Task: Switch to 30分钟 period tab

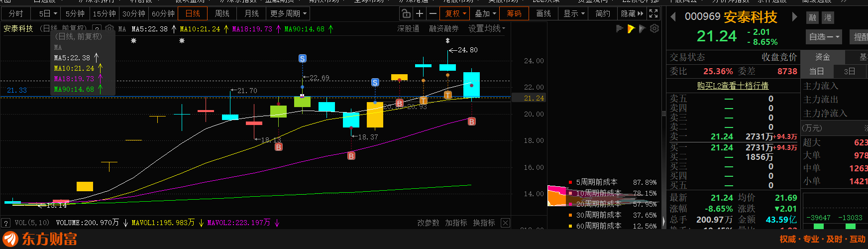Action: (x=134, y=13)
